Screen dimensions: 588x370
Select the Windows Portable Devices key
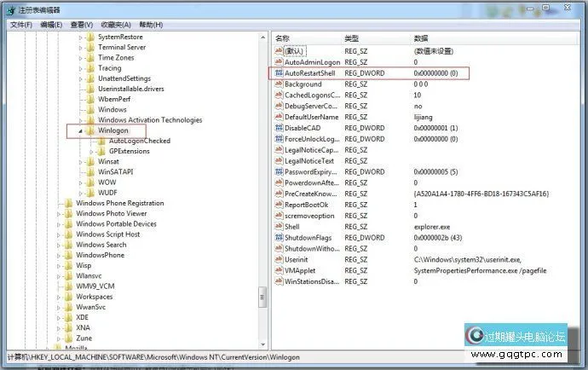pyautogui.click(x=116, y=223)
